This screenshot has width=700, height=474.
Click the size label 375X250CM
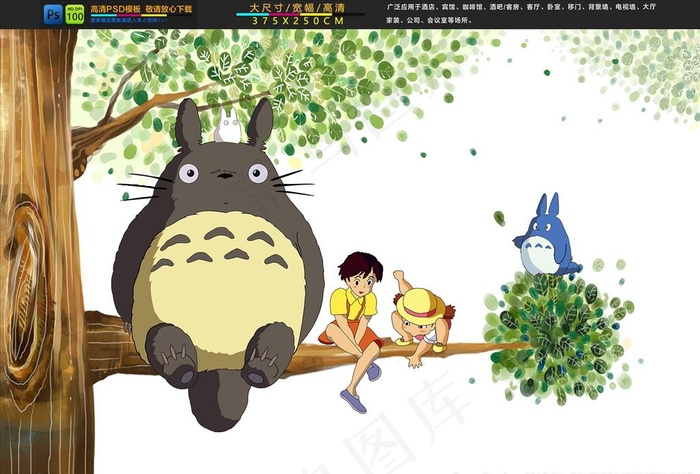pos(298,21)
